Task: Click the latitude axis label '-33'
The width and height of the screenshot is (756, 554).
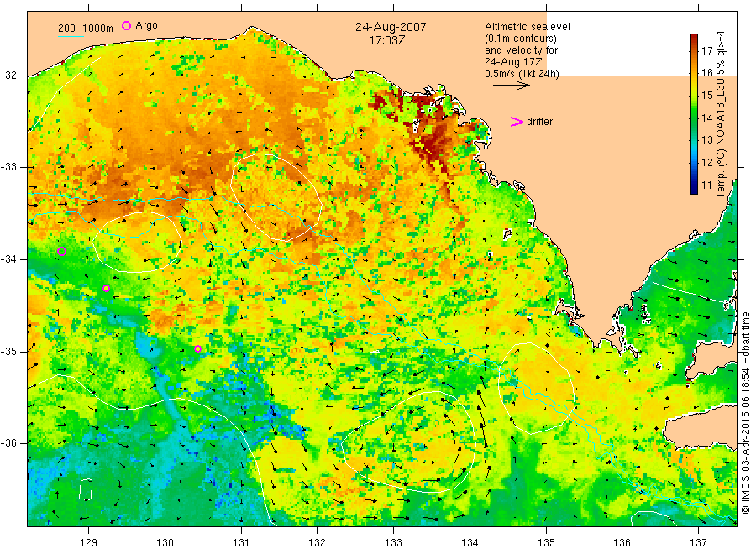Action: point(8,167)
